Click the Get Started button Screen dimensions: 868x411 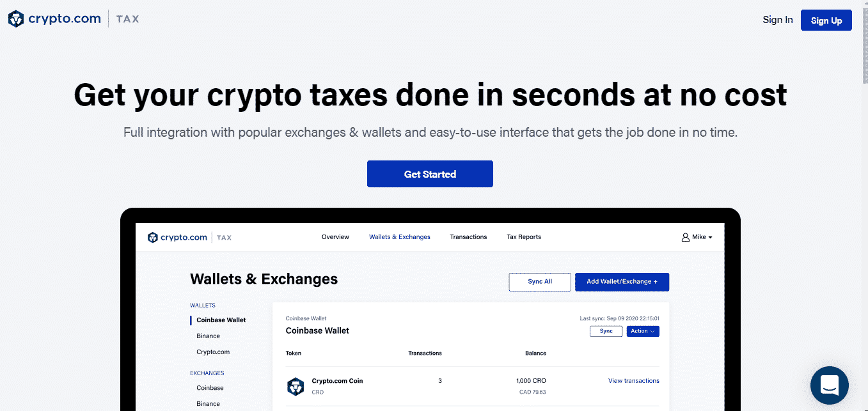tap(430, 174)
